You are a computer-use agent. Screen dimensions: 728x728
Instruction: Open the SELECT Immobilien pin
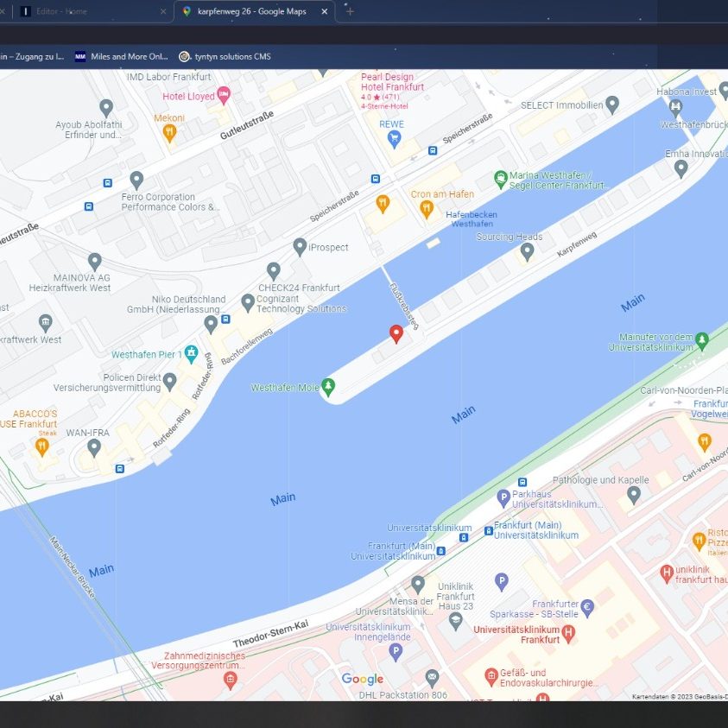coord(612,105)
